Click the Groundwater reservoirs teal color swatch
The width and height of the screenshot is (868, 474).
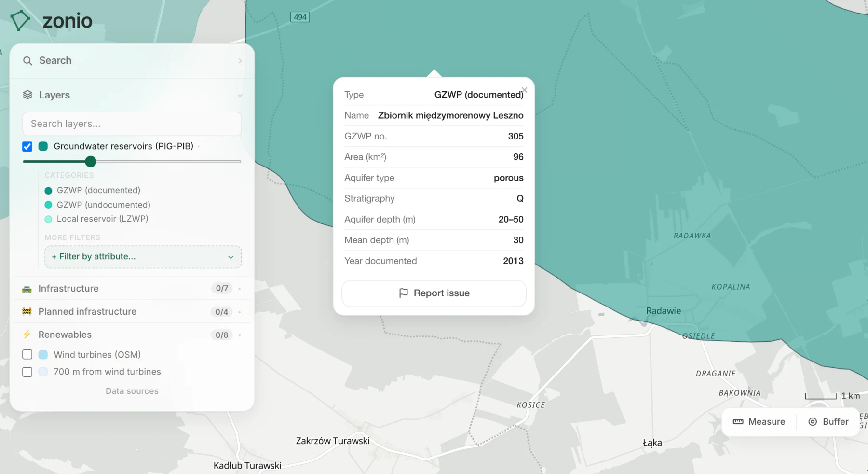pos(43,146)
